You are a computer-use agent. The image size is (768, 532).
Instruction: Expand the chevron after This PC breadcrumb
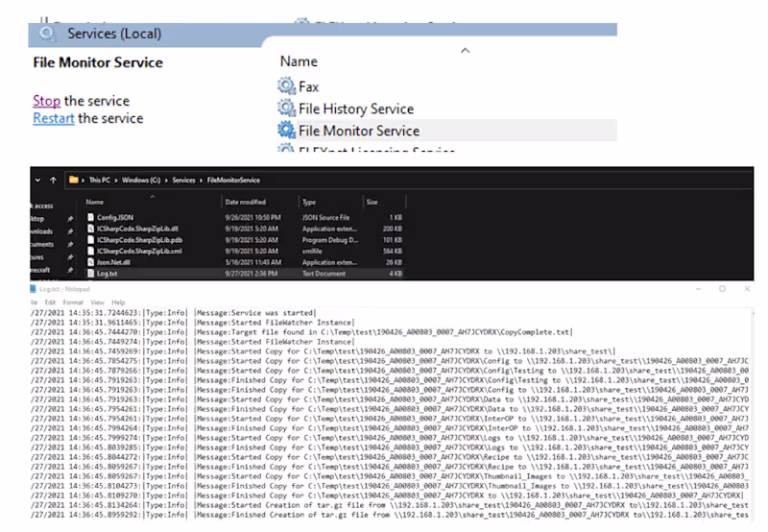coord(116,181)
